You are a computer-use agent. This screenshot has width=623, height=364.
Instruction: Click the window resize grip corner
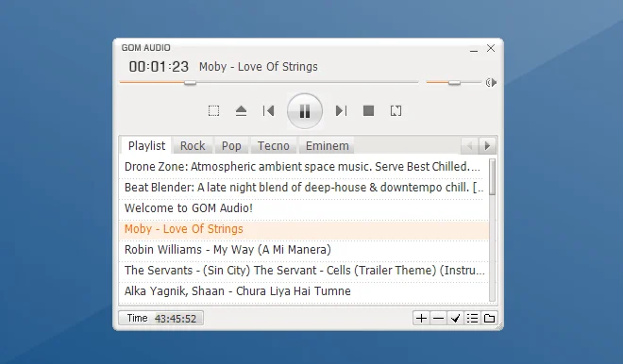tap(499, 326)
